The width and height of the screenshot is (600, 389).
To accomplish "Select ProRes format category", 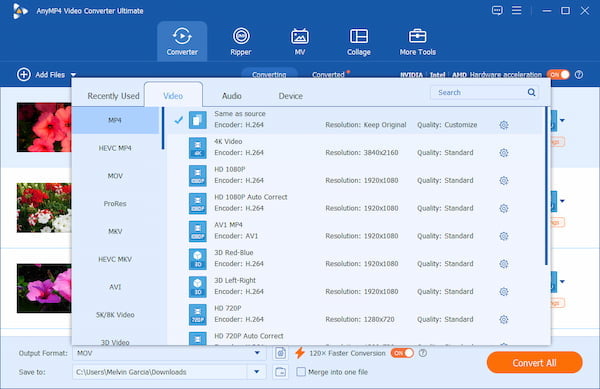I will click(115, 204).
